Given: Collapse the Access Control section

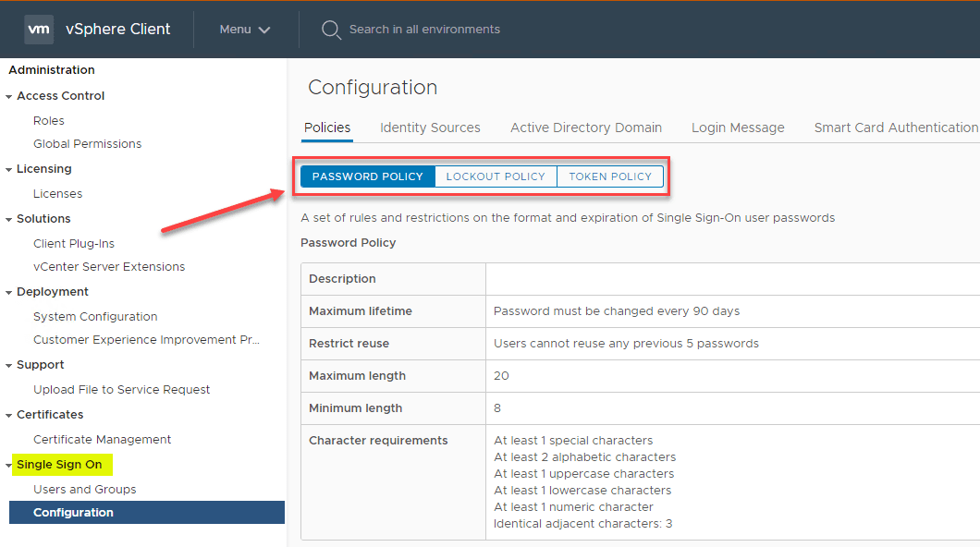Looking at the screenshot, I should tap(9, 95).
